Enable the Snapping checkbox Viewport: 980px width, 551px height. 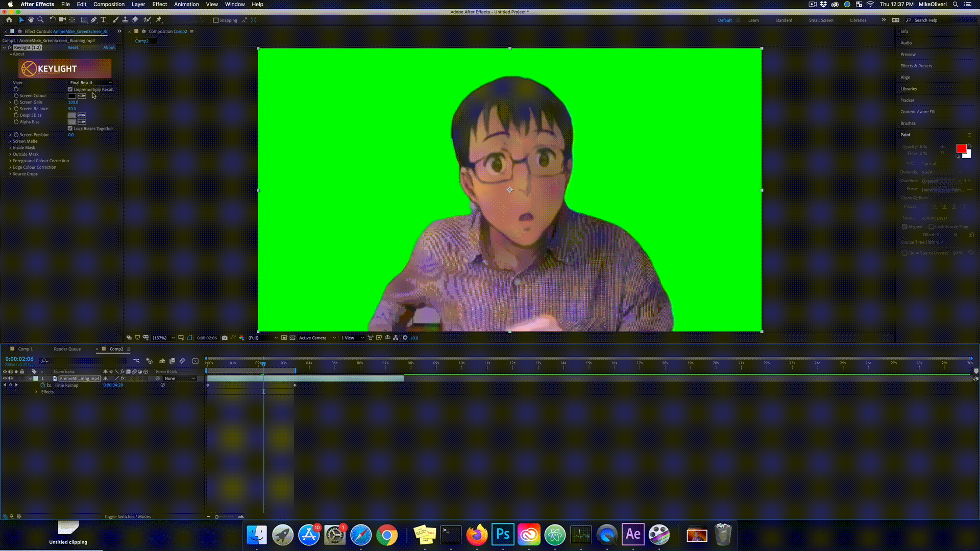[216, 20]
